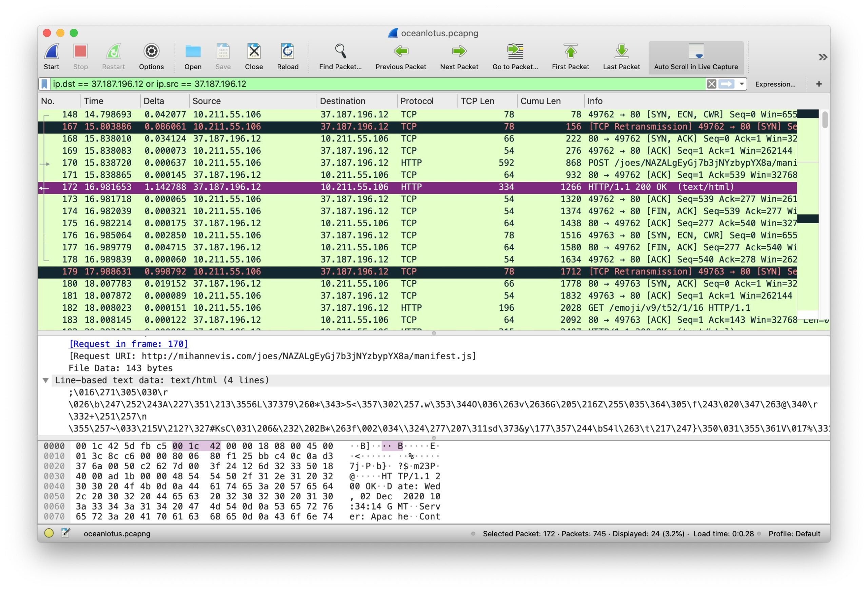Open the Expression... filter builder
The width and height of the screenshot is (868, 592).
point(775,84)
